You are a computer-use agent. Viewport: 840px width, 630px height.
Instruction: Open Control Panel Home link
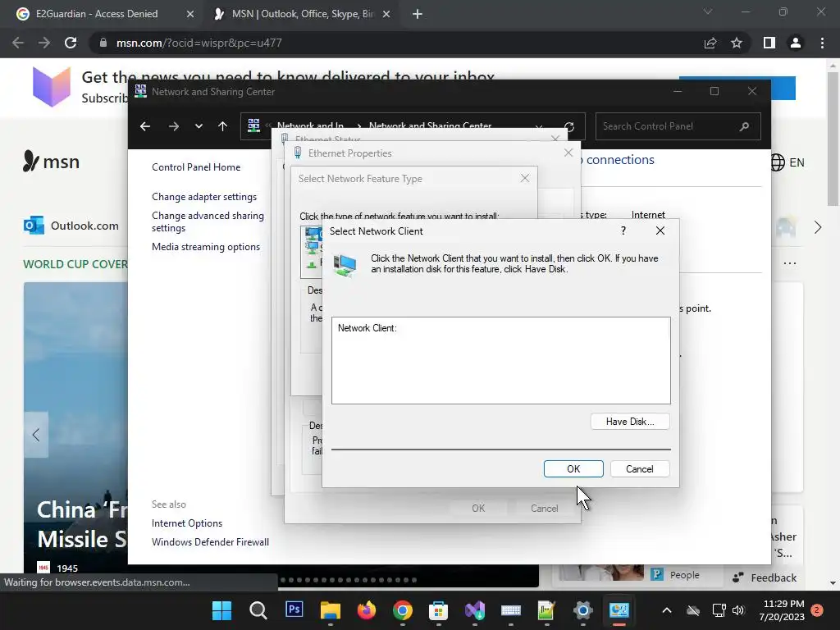196,167
